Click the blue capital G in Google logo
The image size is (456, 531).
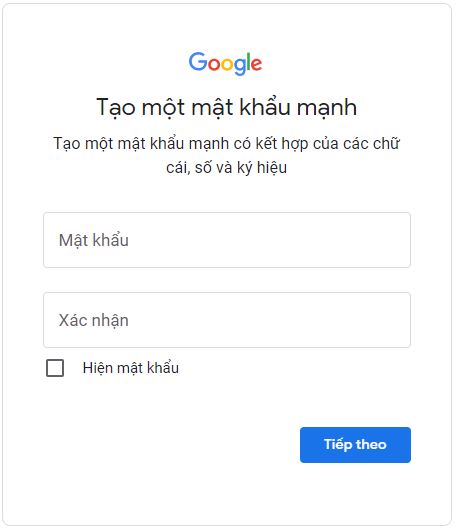pyautogui.click(x=198, y=61)
